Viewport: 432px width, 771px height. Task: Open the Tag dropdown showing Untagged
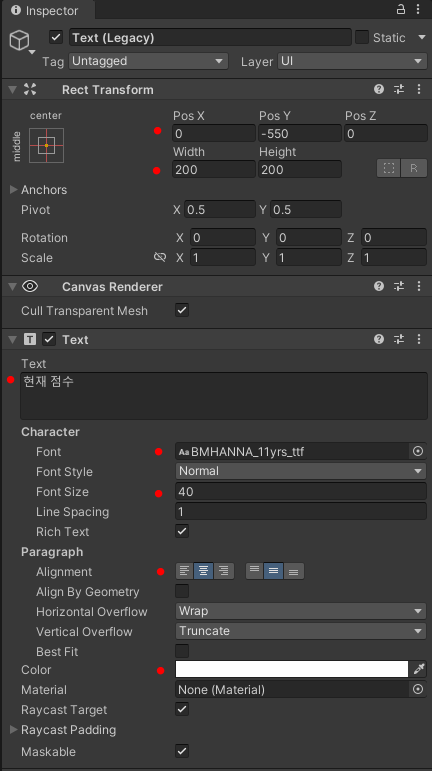(148, 61)
